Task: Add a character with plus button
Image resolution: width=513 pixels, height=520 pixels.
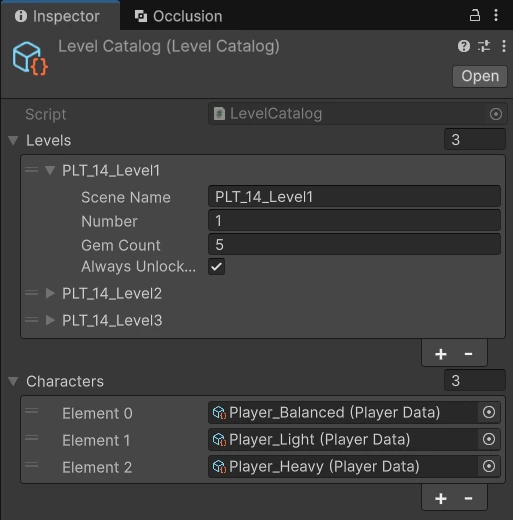Action: 441,499
